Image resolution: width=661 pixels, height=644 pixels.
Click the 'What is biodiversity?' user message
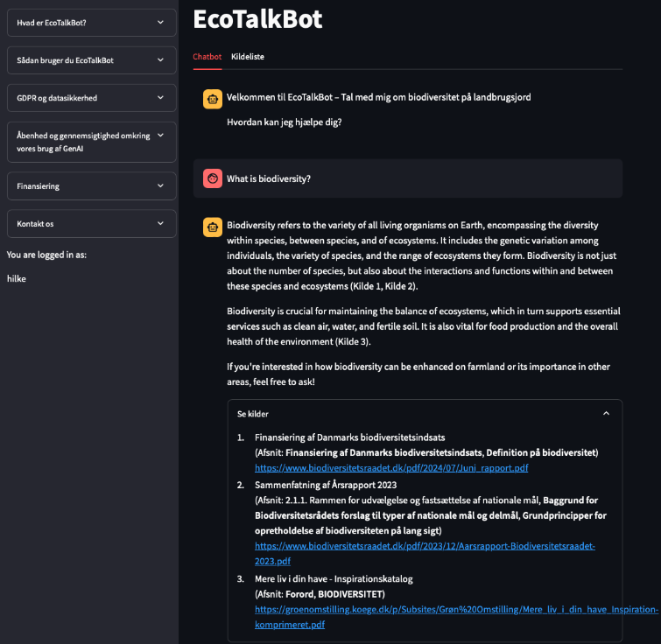click(269, 178)
